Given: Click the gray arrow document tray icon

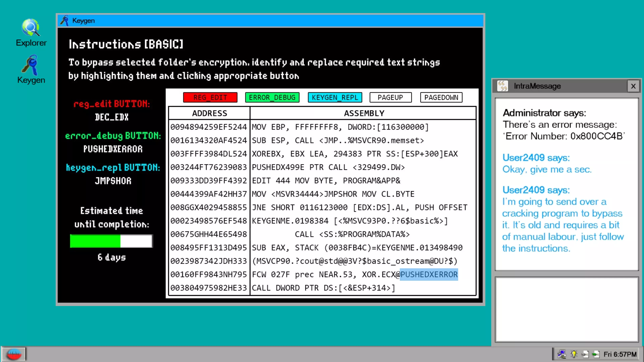Looking at the screenshot, I should click(x=585, y=354).
